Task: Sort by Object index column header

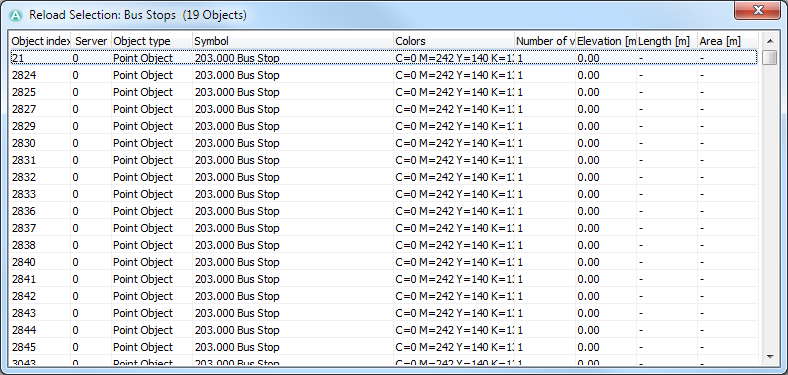Action: point(40,41)
